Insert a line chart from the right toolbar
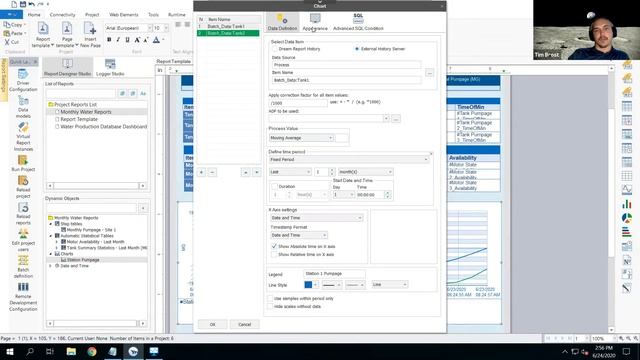Viewport: 640px width, 360px height. [627, 189]
